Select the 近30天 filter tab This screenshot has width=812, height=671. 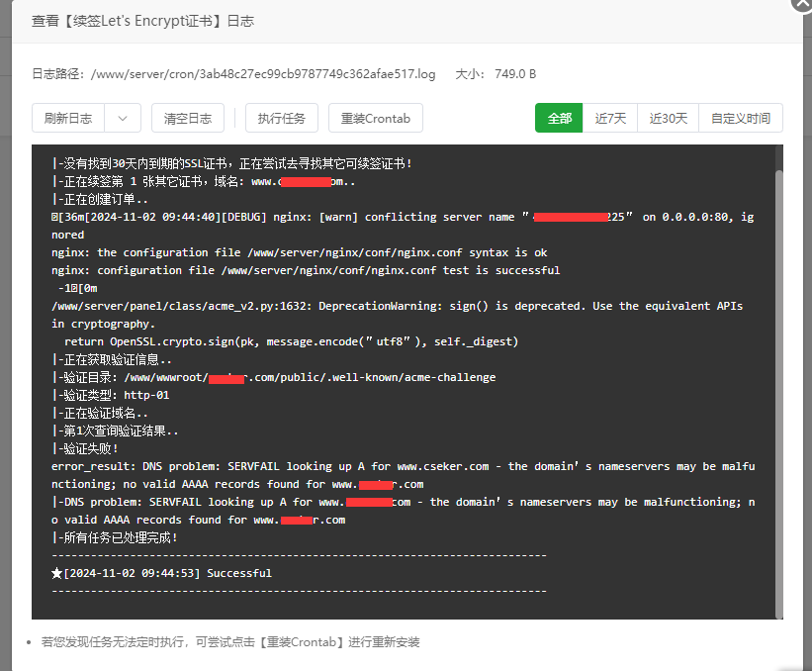(668, 118)
